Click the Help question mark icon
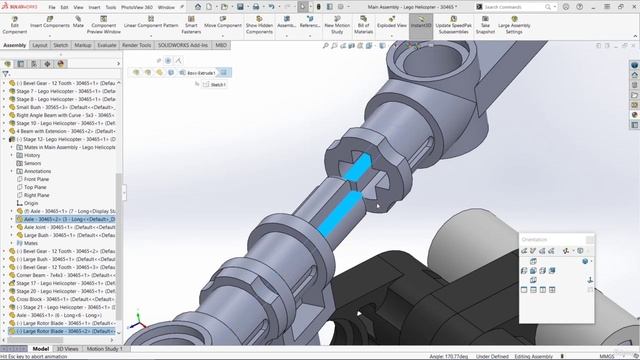Screen dimensions: 640x360 coord(580,7)
